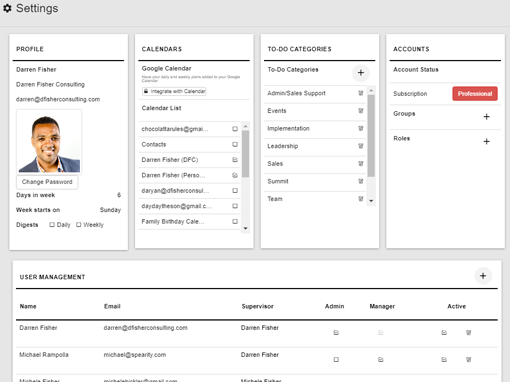Uncheck Darren Fisher (DFC) calendar

235,160
